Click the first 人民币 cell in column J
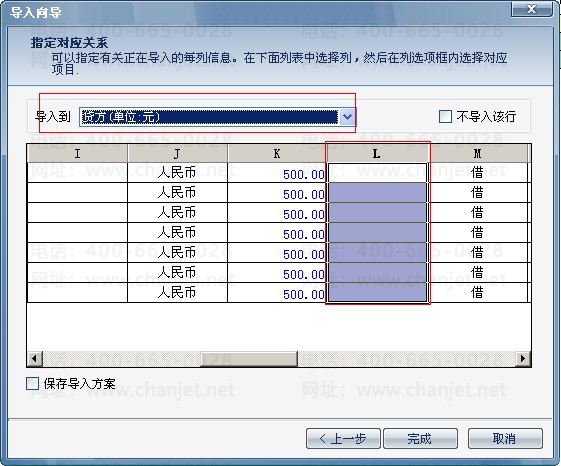Viewport: 561px width, 466px height. click(177, 173)
